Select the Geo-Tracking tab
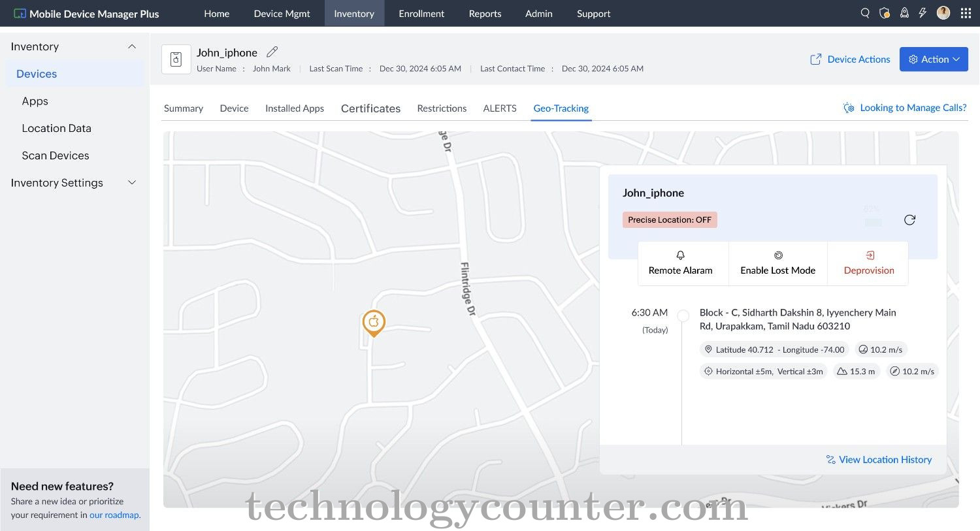Image resolution: width=980 pixels, height=531 pixels. click(561, 108)
